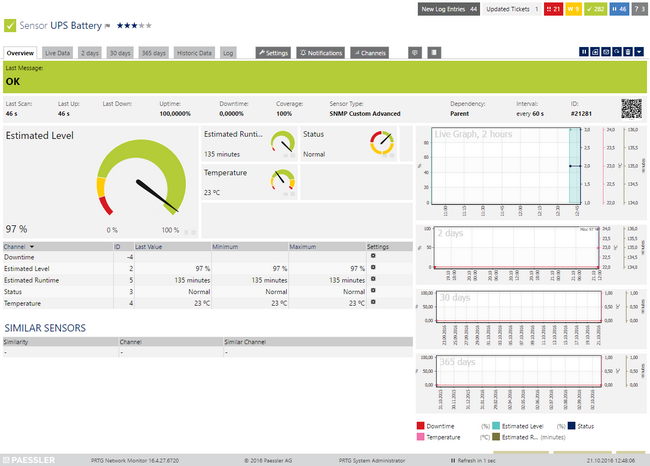Pause the sensor with the dark blue pause icon
The height and width of the screenshot is (466, 650).
[x=584, y=52]
